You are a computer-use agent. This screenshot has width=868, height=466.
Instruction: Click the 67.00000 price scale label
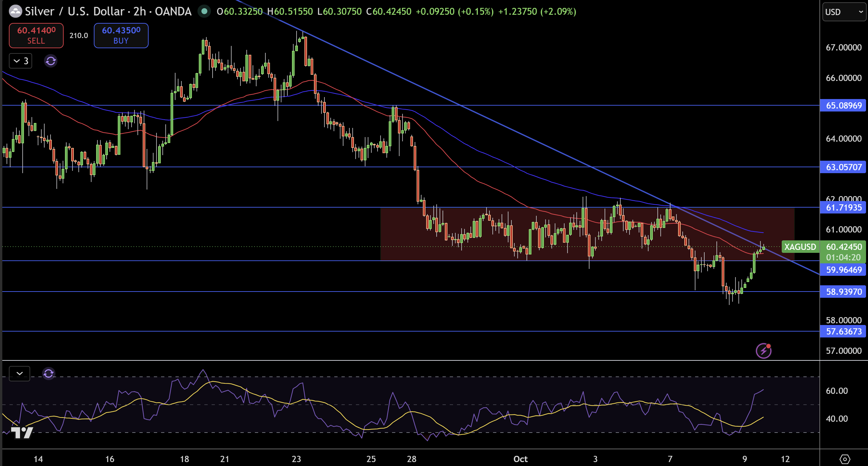click(843, 48)
